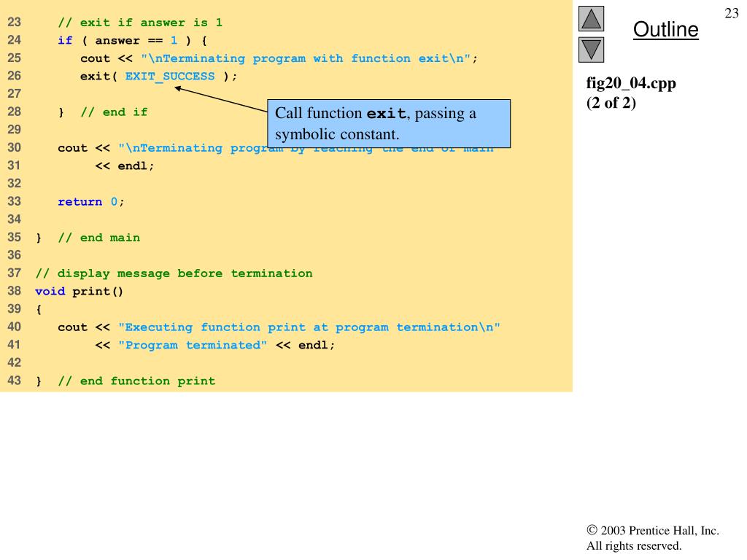Click the "© 2003 Prentice Hall, Inc." copyright text
Viewport: 747px width, 560px height.
tap(653, 531)
